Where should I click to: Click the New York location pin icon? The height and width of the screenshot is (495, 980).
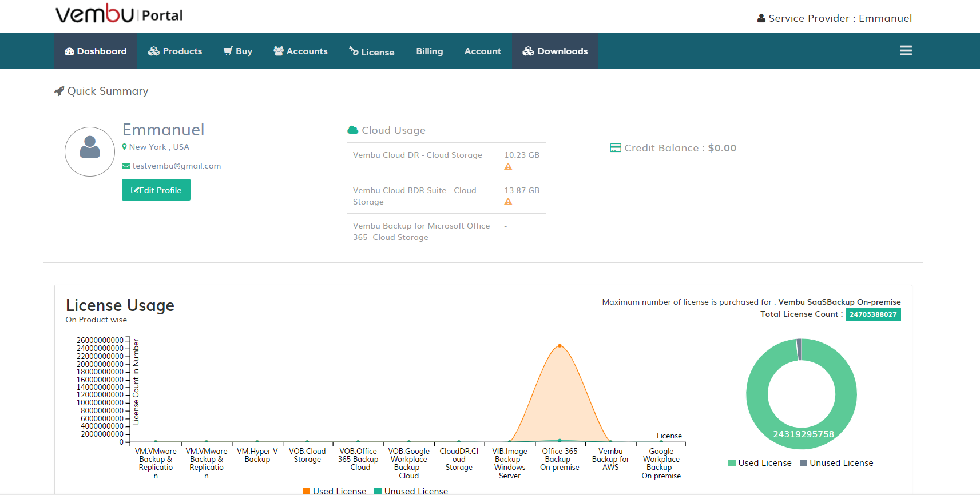(x=125, y=147)
